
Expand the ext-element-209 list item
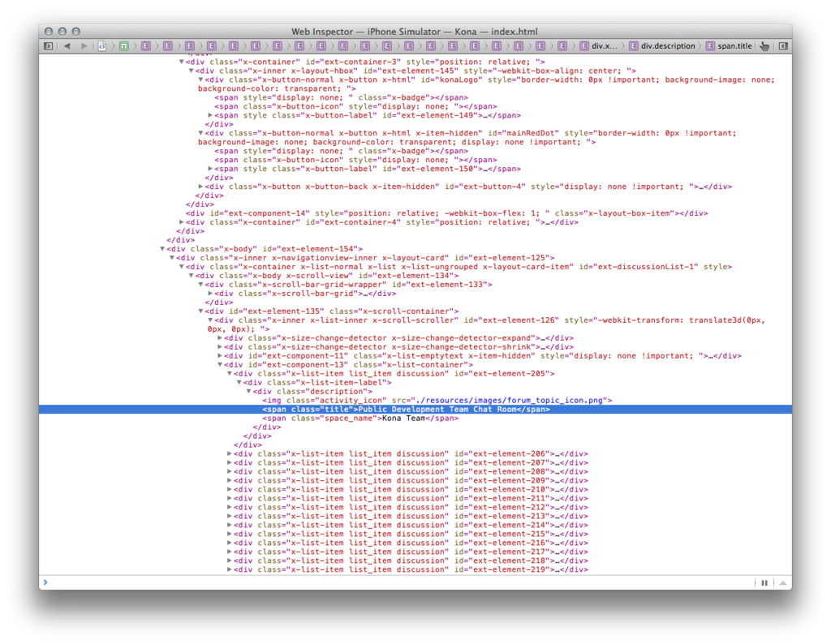point(229,481)
